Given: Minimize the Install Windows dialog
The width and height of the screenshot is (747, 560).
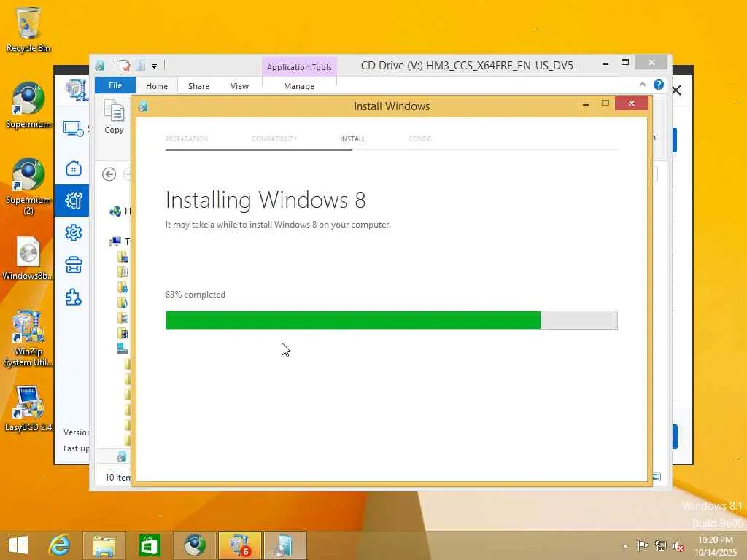Looking at the screenshot, I should [586, 104].
